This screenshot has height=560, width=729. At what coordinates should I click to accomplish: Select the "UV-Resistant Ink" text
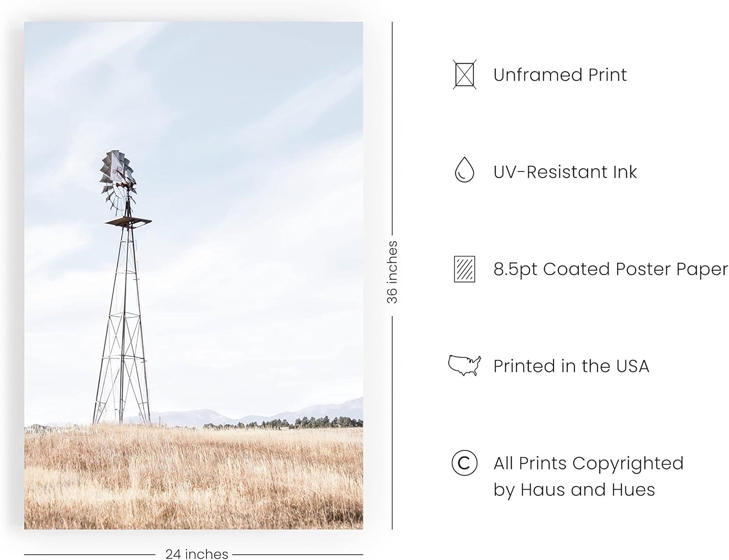coord(565,172)
